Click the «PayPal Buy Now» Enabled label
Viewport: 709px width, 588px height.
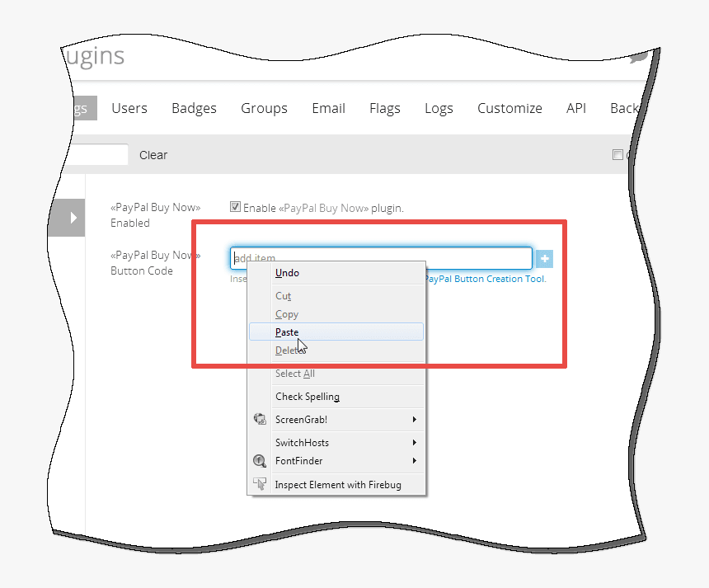(156, 215)
